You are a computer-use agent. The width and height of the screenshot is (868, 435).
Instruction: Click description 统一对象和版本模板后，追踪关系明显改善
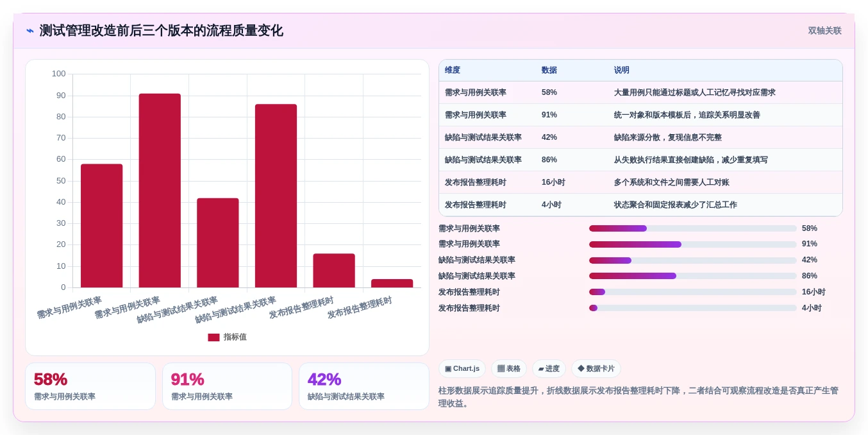coord(687,115)
